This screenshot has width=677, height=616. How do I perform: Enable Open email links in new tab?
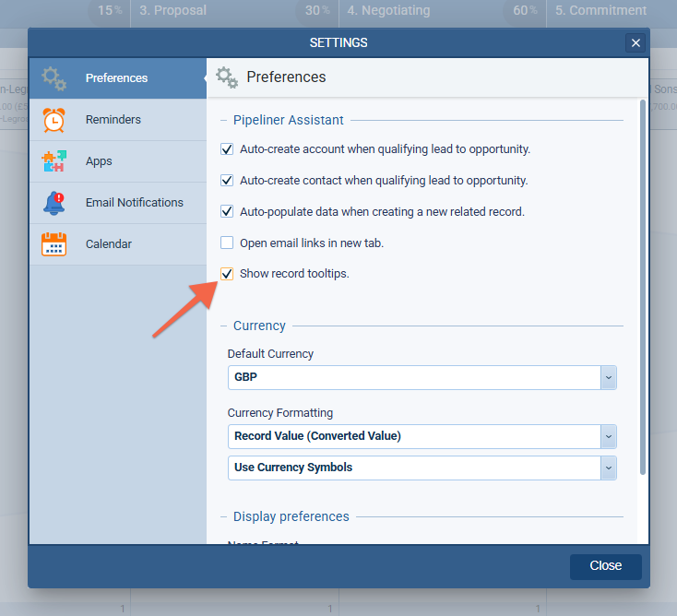227,243
